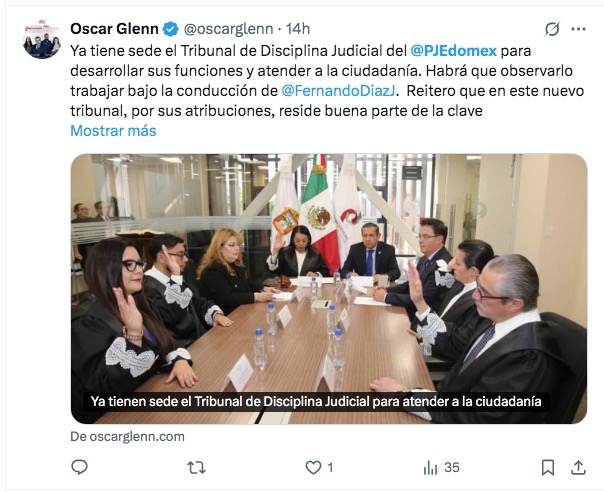Image resolution: width=604 pixels, height=492 pixels.
Task: Repost this tweet with retweet icon
Action: [196, 468]
